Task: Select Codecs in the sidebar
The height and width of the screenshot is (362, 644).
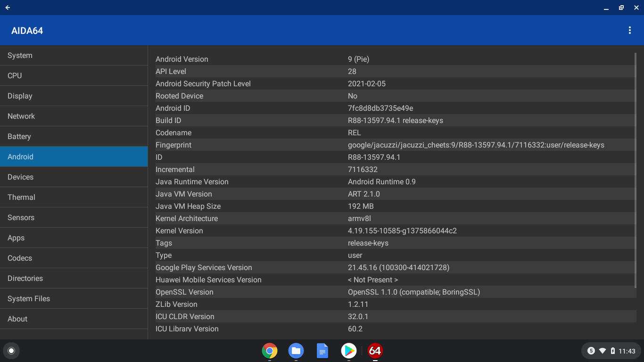Action: tap(74, 258)
